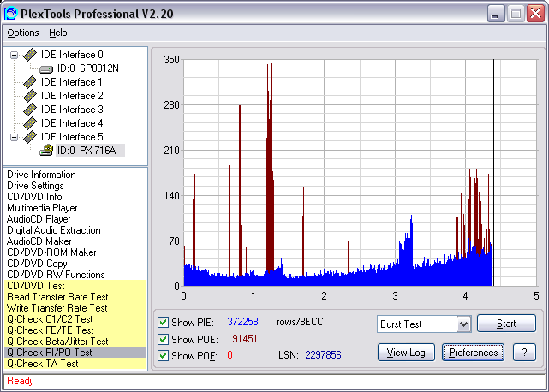Viewport: 549px width, 392px height.
Task: Select Write Transfer Rate Test
Action: coord(75,308)
